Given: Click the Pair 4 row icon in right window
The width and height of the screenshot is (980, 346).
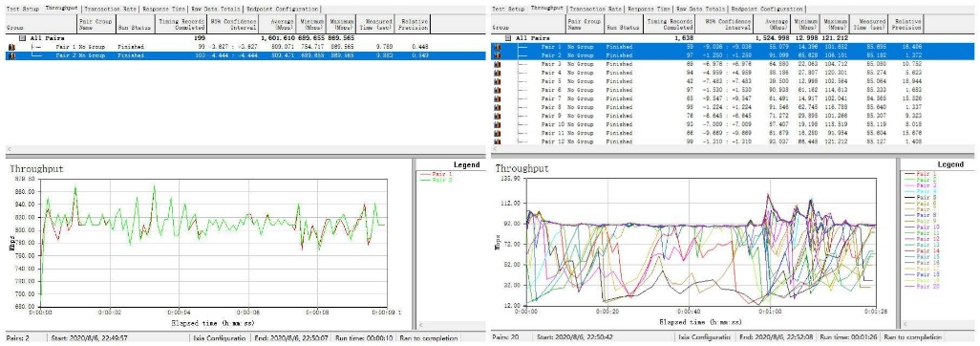Looking at the screenshot, I should [498, 73].
